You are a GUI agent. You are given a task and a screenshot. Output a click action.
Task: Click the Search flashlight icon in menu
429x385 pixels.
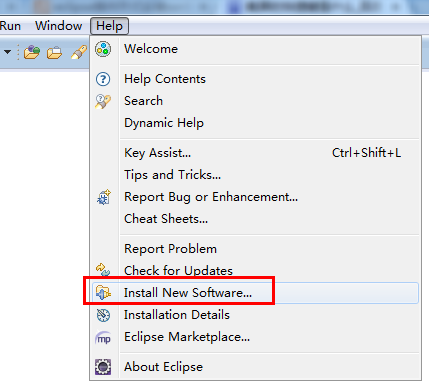[x=103, y=101]
